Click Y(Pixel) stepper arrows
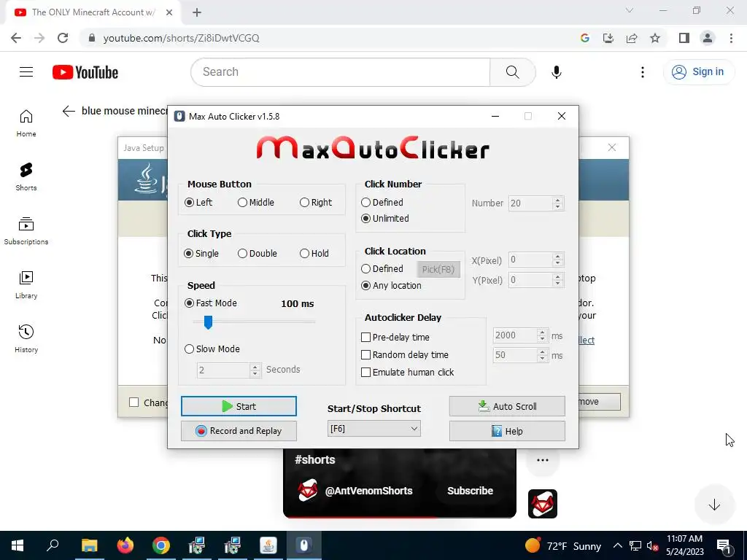This screenshot has height=560, width=747. pos(558,280)
